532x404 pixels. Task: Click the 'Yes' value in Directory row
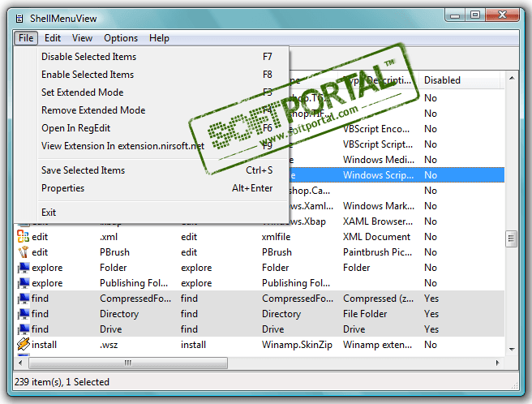[431, 314]
